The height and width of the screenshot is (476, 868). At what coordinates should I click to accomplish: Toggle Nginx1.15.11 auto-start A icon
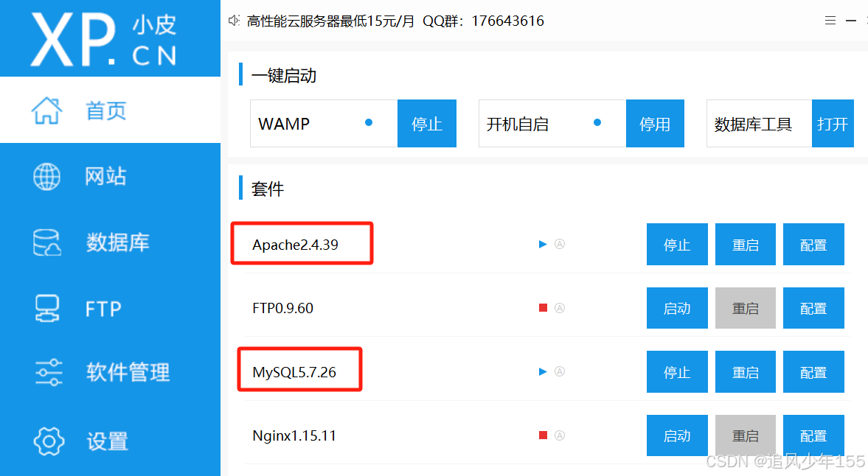pos(560,435)
